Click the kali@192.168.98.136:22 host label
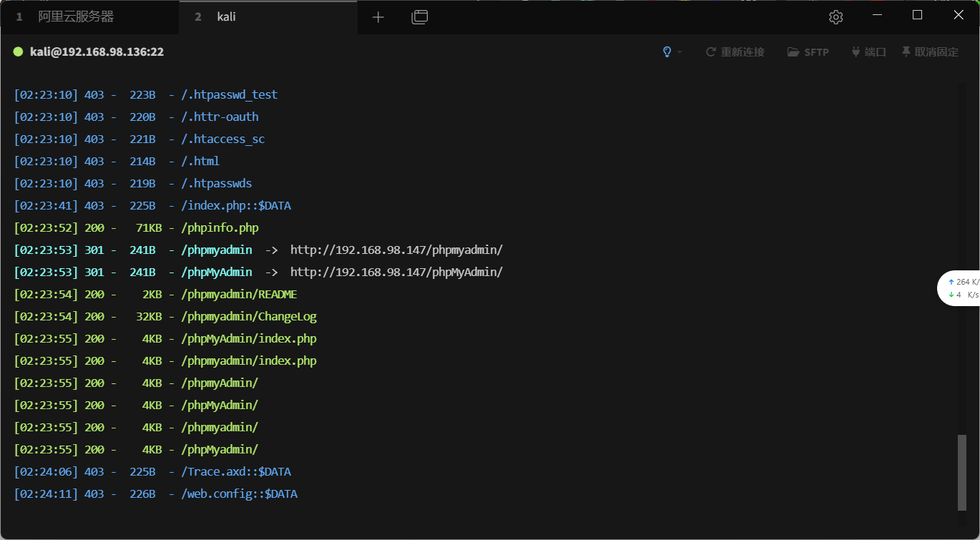The height and width of the screenshot is (540, 980). point(97,51)
